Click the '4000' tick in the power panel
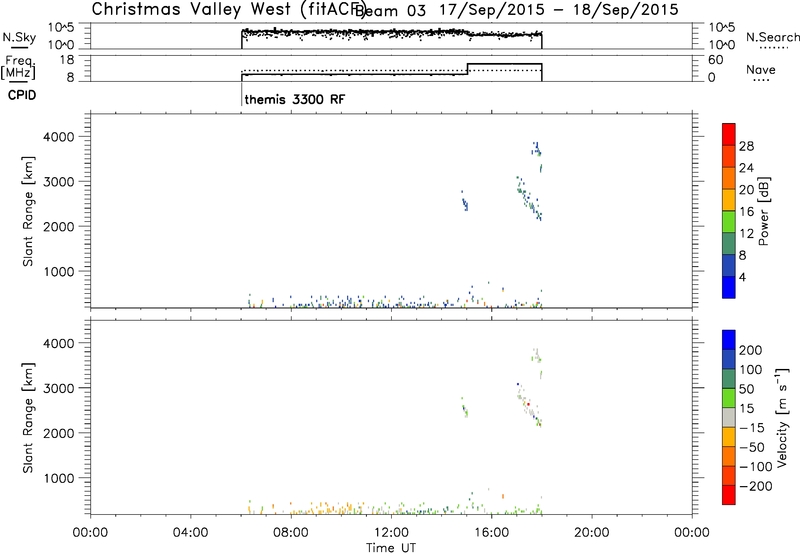 [58, 137]
